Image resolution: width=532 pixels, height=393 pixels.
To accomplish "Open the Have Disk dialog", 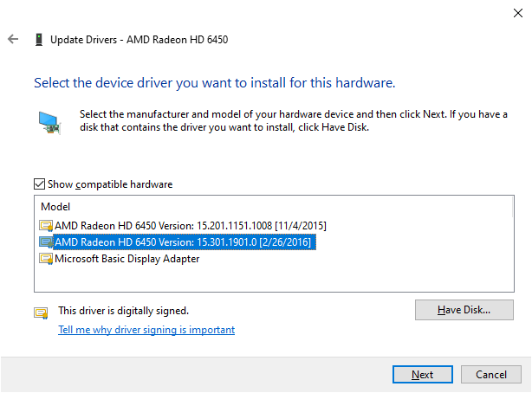I will [x=464, y=310].
